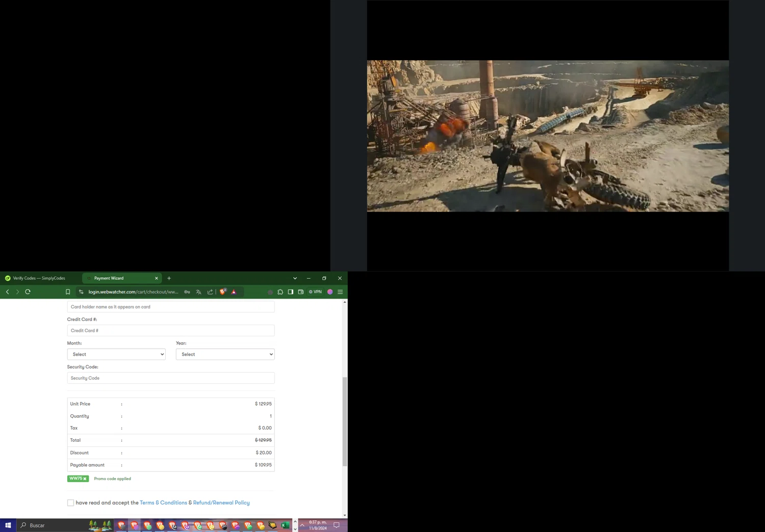Click the Security Code input field
765x532 pixels.
click(171, 378)
